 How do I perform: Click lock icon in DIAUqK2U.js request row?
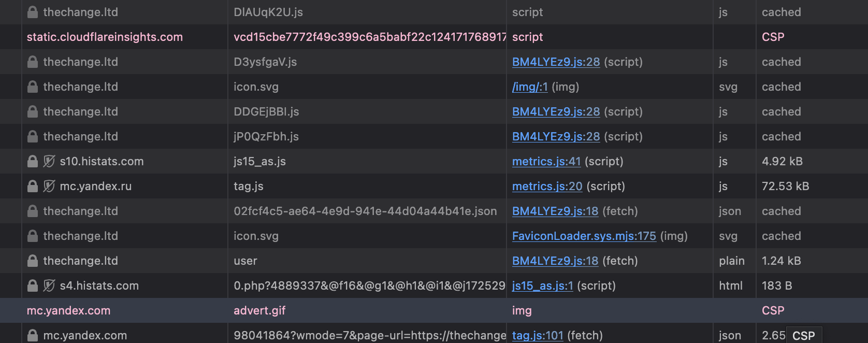point(33,12)
